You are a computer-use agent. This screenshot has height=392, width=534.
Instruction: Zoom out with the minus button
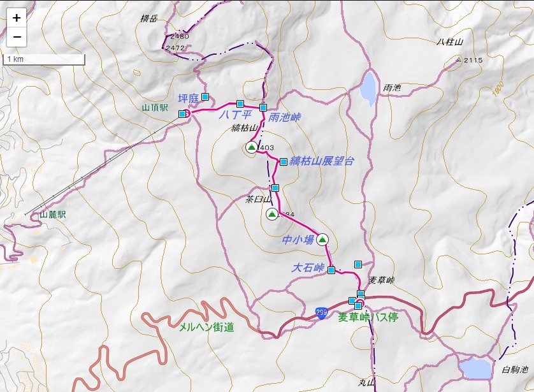[x=17, y=37]
